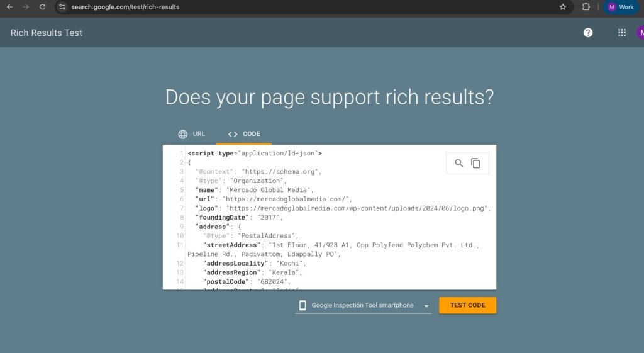Open the browser extensions puzzle icon
Image resolution: width=644 pixels, height=353 pixels.
(586, 7)
